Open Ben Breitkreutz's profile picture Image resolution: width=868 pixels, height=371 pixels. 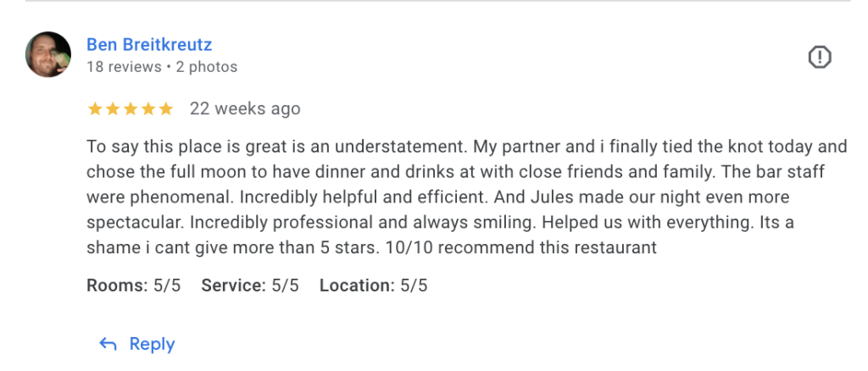(48, 55)
